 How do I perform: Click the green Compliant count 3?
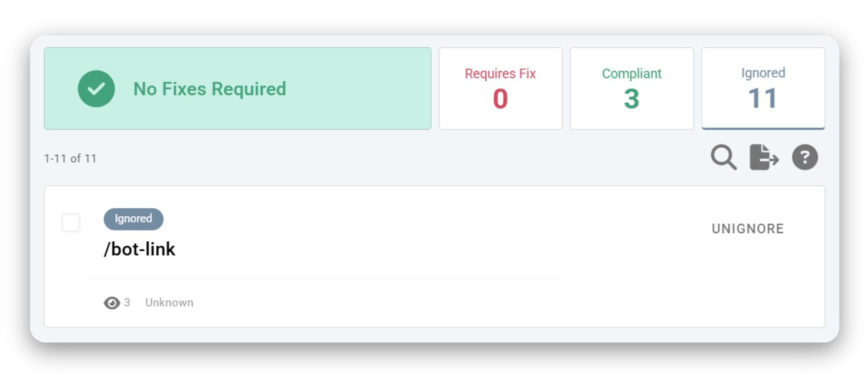[631, 99]
